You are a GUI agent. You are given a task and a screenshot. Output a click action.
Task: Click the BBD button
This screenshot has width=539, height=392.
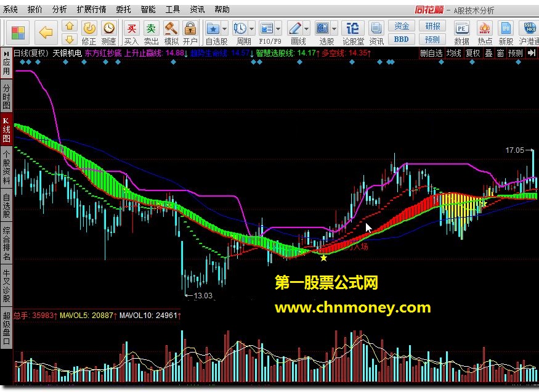click(402, 39)
